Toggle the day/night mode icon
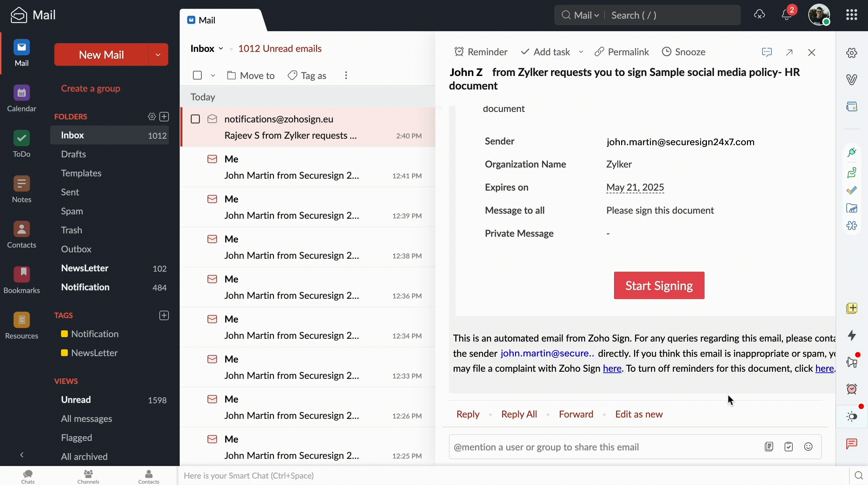The image size is (868, 485). point(851,416)
